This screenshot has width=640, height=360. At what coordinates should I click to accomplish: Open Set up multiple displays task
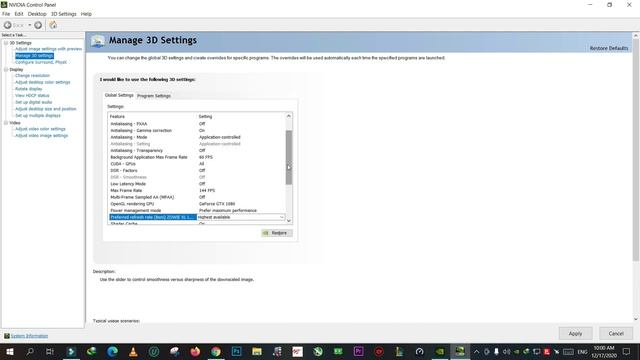point(38,116)
